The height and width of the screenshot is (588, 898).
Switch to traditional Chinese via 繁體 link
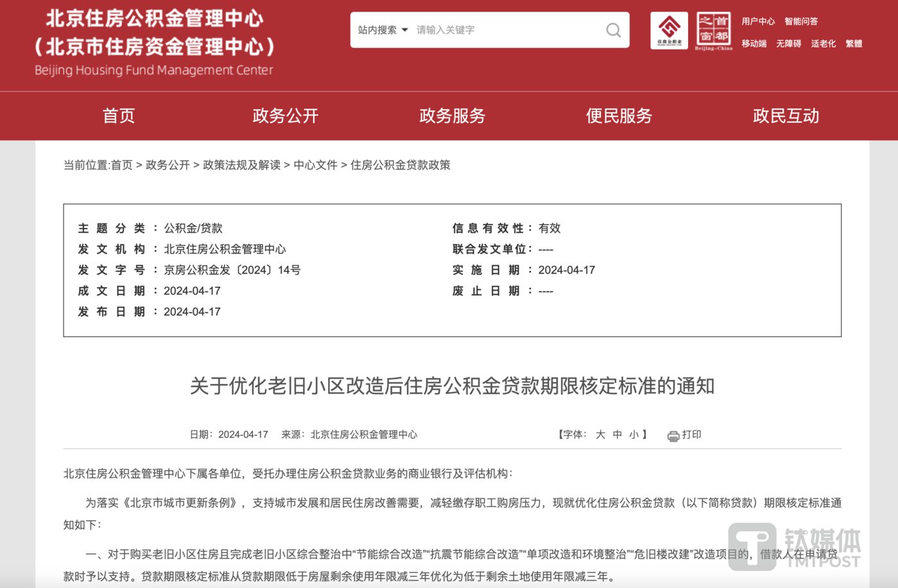tap(854, 43)
